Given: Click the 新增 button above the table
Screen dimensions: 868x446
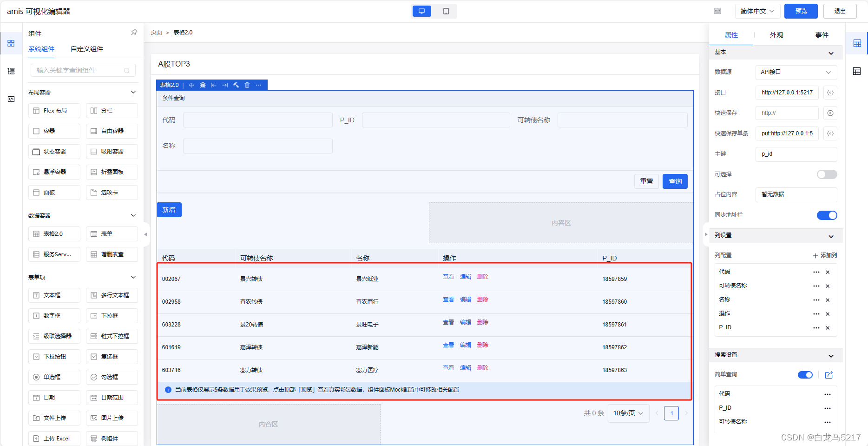Looking at the screenshot, I should (169, 209).
